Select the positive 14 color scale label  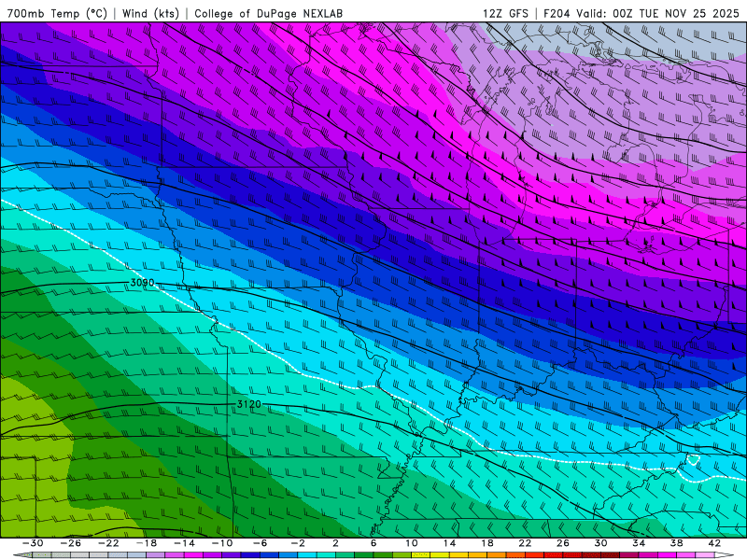[449, 543]
